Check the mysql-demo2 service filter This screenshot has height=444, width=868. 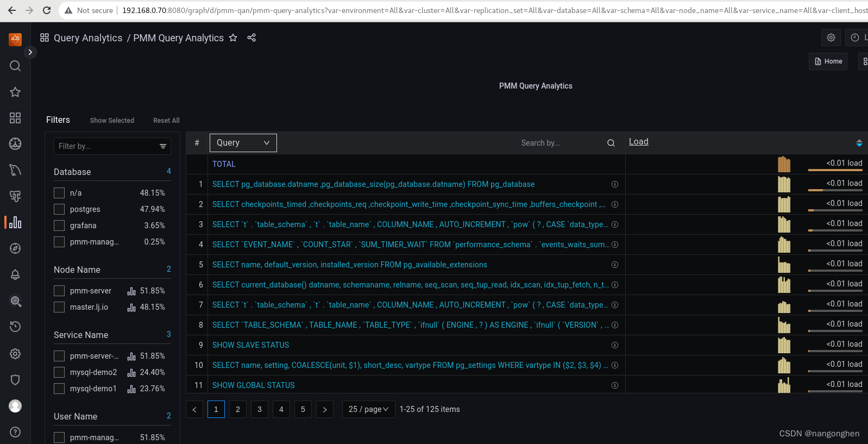[x=59, y=372]
